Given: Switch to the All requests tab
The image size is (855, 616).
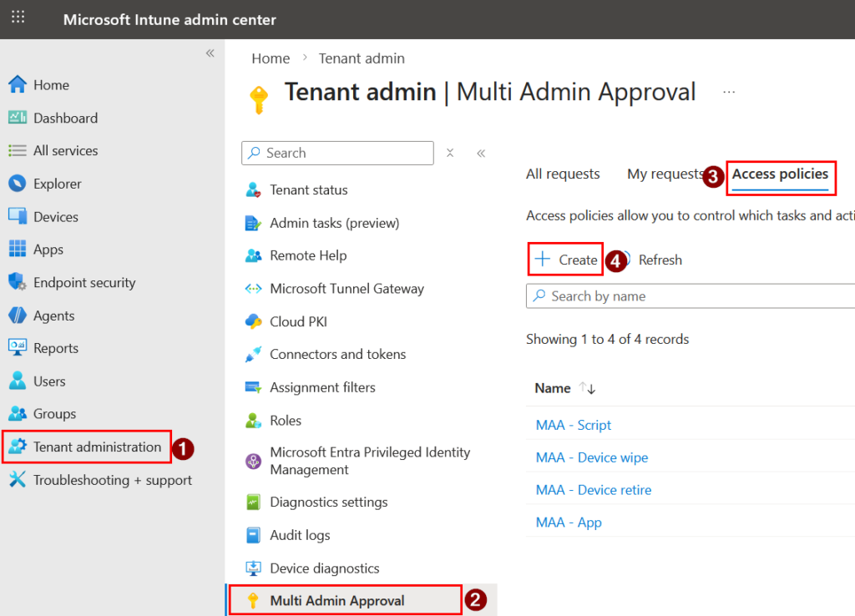Looking at the screenshot, I should click(562, 174).
